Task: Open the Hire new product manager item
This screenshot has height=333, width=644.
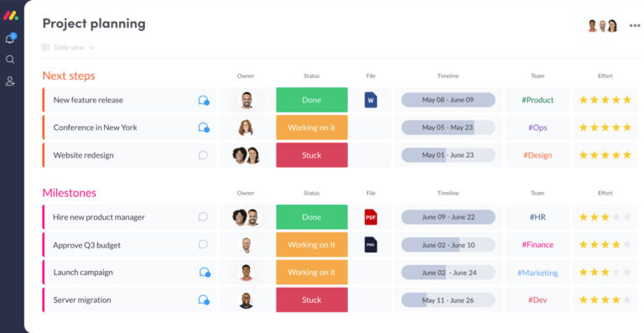Action: pos(99,217)
